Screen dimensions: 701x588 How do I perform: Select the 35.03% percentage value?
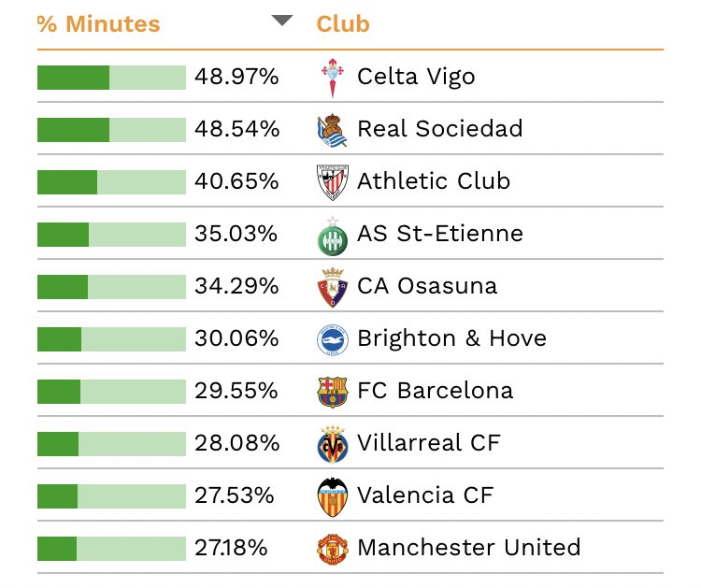tap(236, 234)
